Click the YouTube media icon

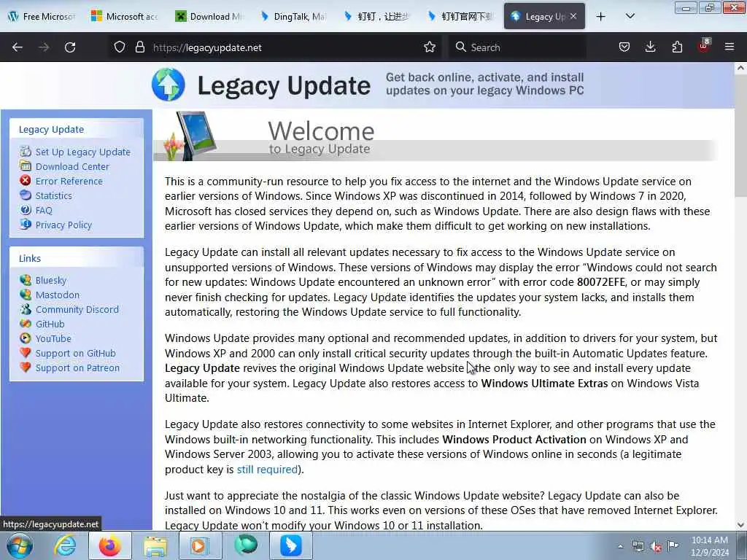[26, 338]
